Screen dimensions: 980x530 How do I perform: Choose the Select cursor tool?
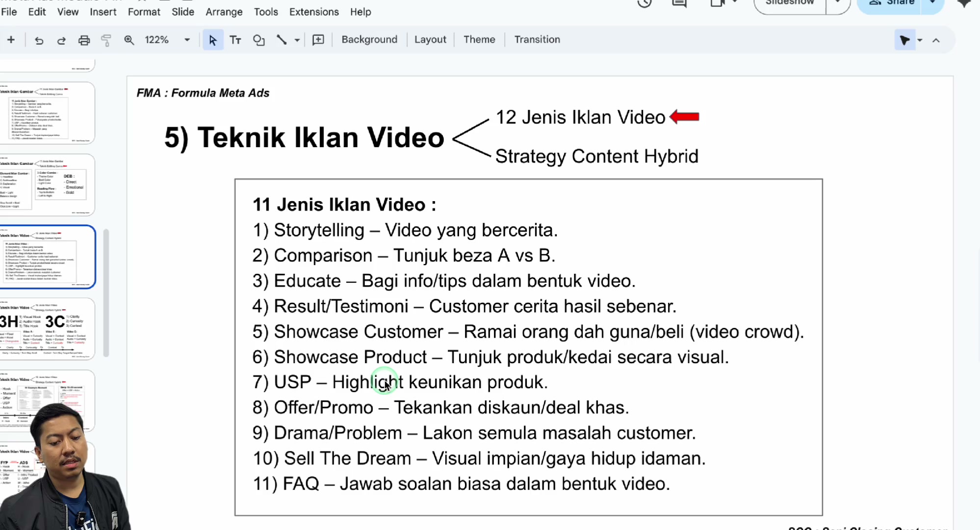pyautogui.click(x=212, y=40)
